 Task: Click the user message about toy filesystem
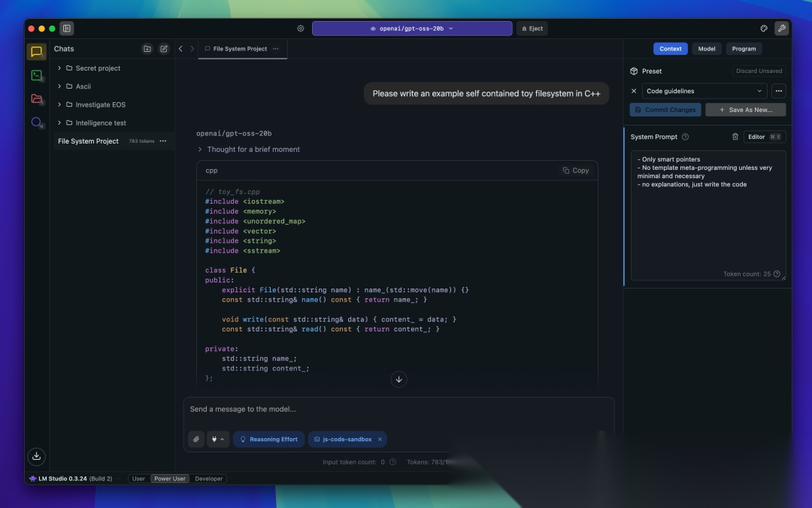point(486,93)
